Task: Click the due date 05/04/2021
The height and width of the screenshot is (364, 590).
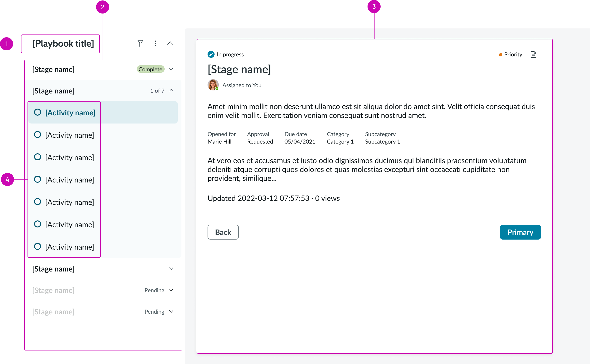Action: [x=300, y=141]
